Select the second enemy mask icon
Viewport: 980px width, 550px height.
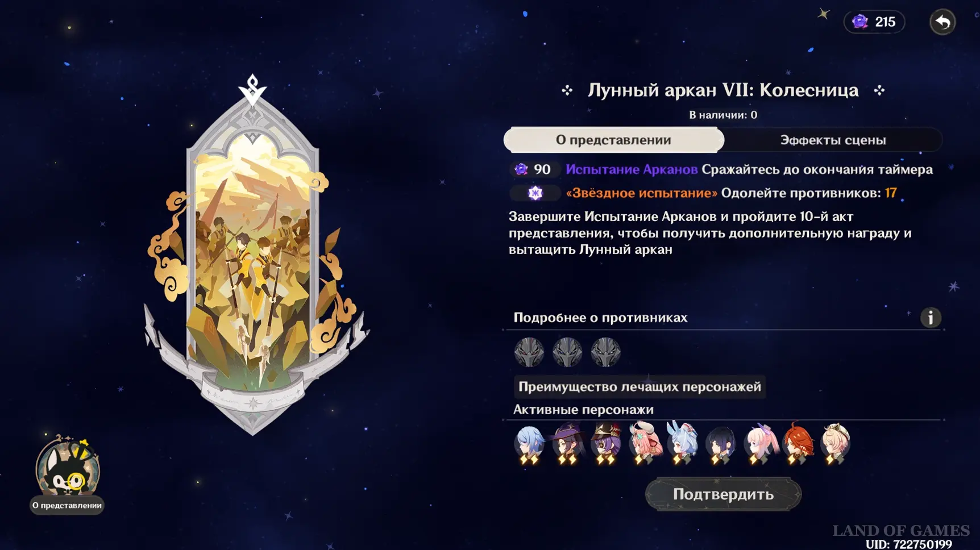(x=567, y=352)
